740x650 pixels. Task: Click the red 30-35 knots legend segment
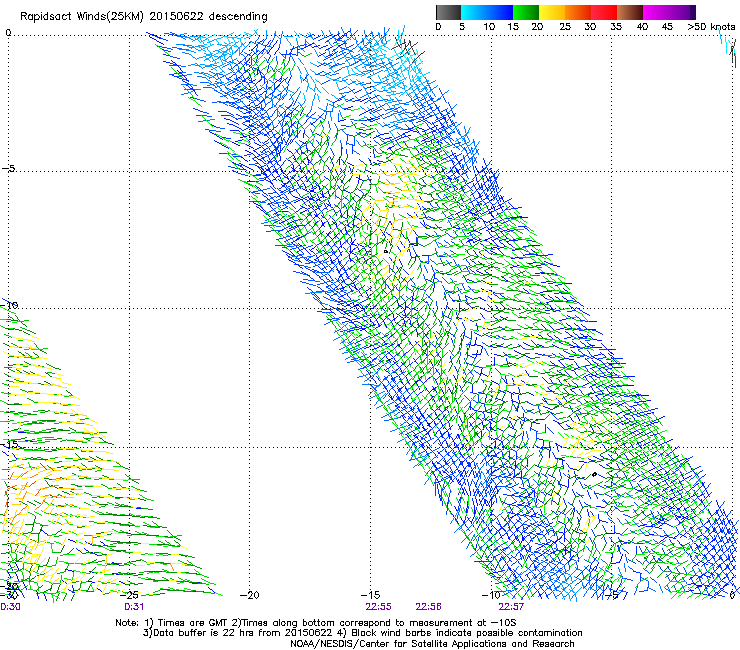tap(604, 12)
